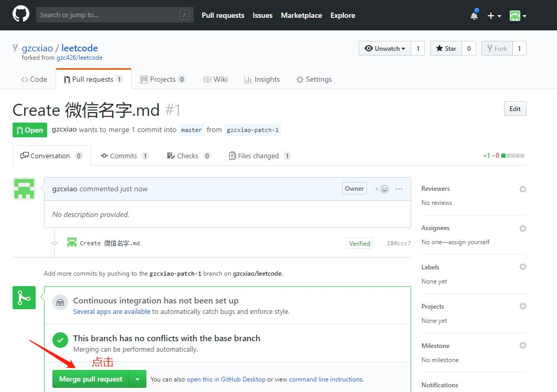Click the Verified badge on the commit
Screen dimensions: 557x392
[x=359, y=243]
